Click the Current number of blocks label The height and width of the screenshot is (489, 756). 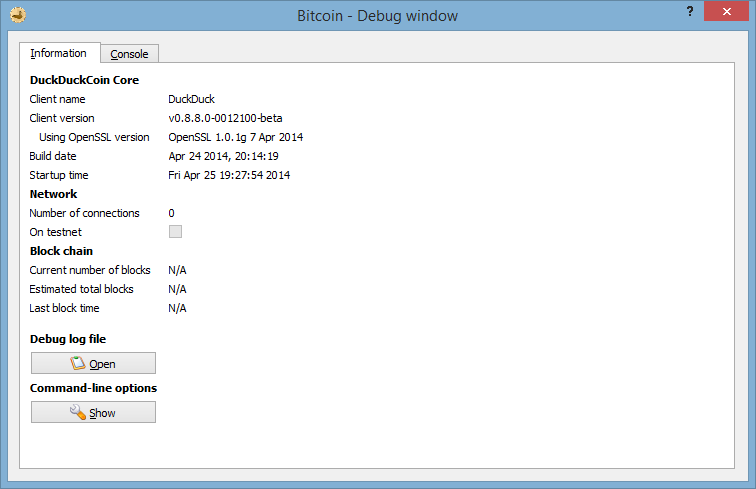[x=90, y=270]
